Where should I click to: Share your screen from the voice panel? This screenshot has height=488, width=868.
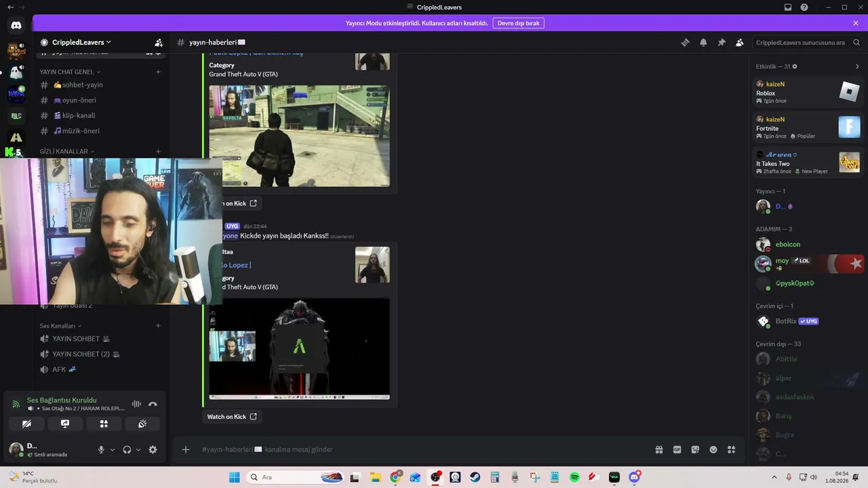click(65, 424)
